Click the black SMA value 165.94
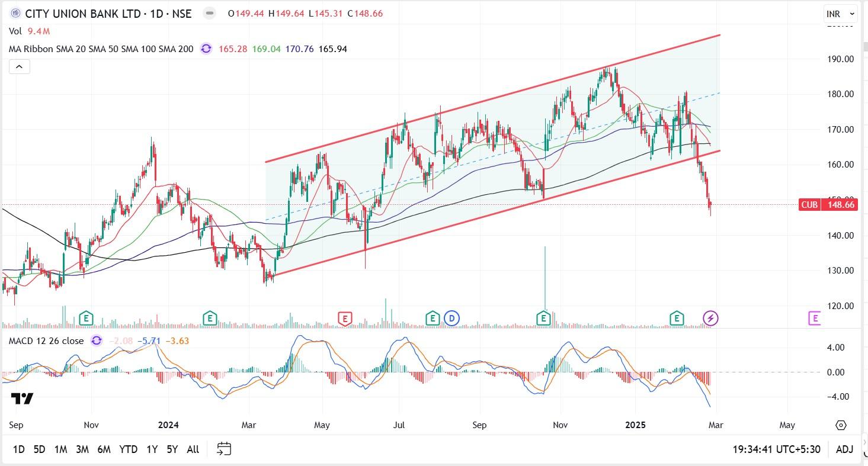This screenshot has height=466, width=868. point(333,49)
